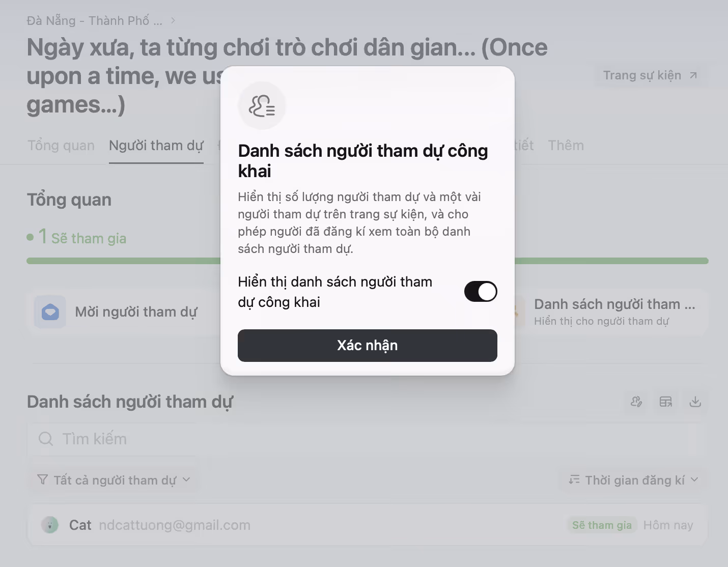
Task: Open the Thêm tab
Action: (x=566, y=146)
